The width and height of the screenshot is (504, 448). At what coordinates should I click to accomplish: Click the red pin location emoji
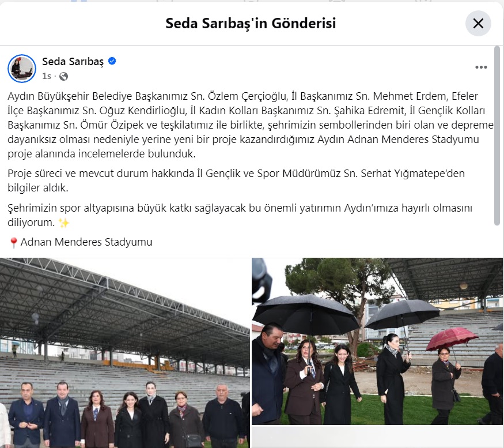coord(13,243)
